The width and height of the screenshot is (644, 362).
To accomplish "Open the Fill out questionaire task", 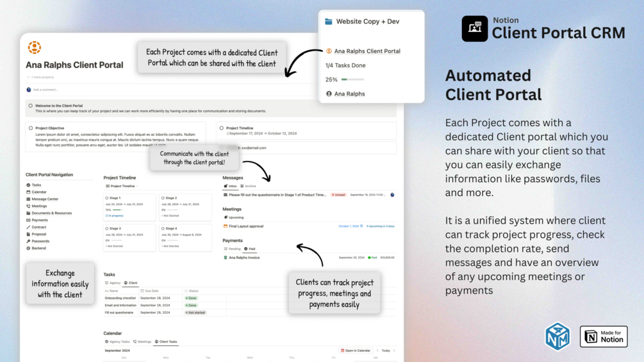I will tap(119, 313).
